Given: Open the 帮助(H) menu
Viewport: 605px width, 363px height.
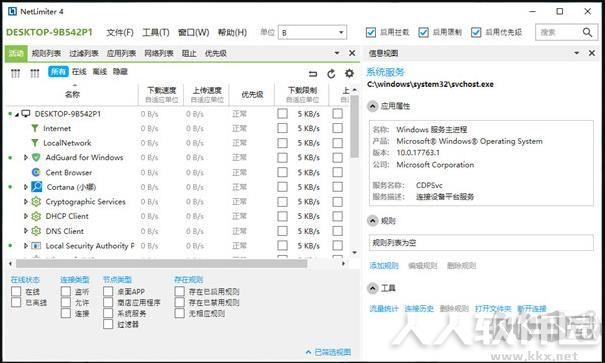Looking at the screenshot, I should pos(232,32).
